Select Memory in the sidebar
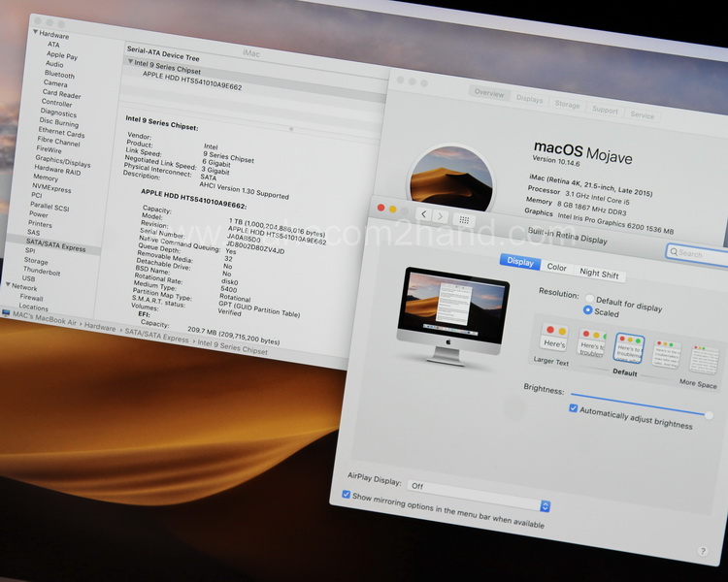The image size is (728, 582). (x=46, y=178)
